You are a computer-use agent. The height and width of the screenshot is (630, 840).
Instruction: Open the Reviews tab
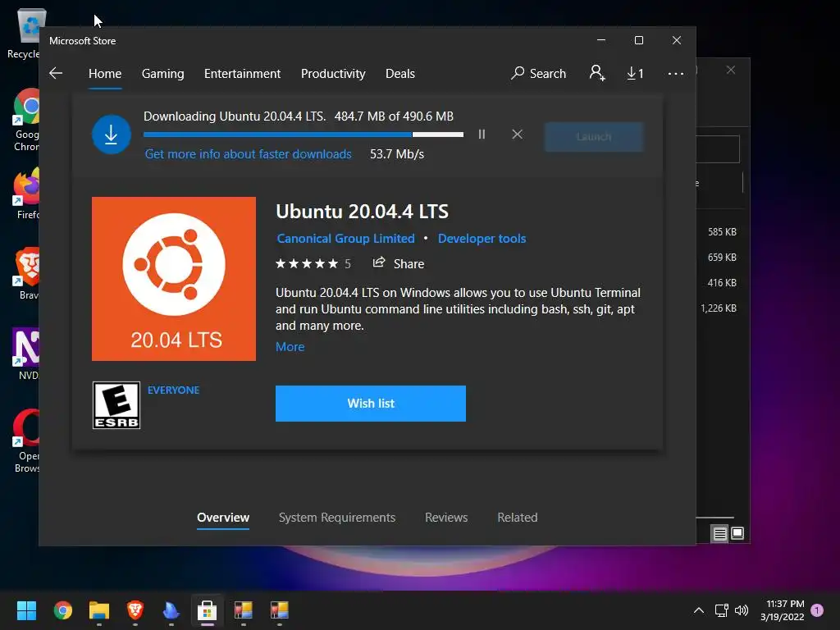point(446,518)
